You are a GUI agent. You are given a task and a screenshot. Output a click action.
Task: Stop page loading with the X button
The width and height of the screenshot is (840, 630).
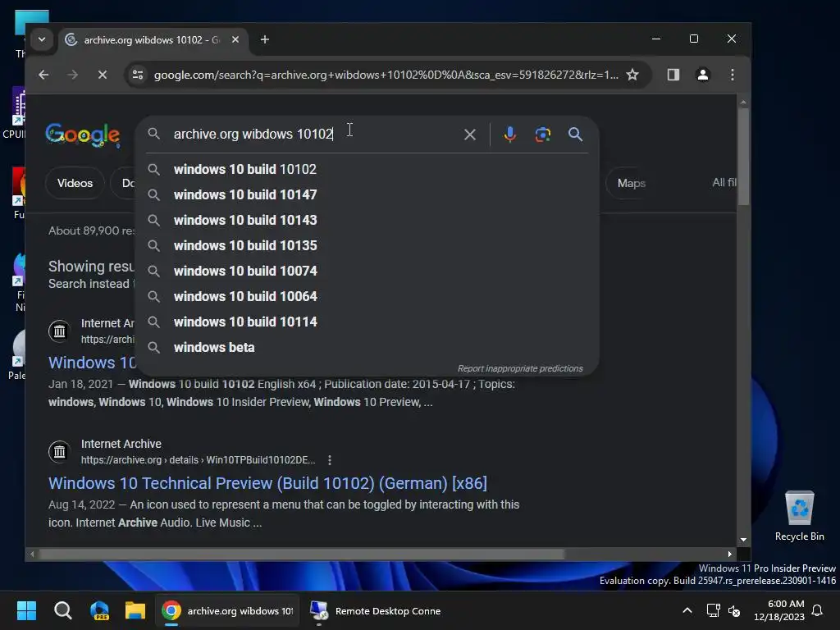(x=103, y=75)
